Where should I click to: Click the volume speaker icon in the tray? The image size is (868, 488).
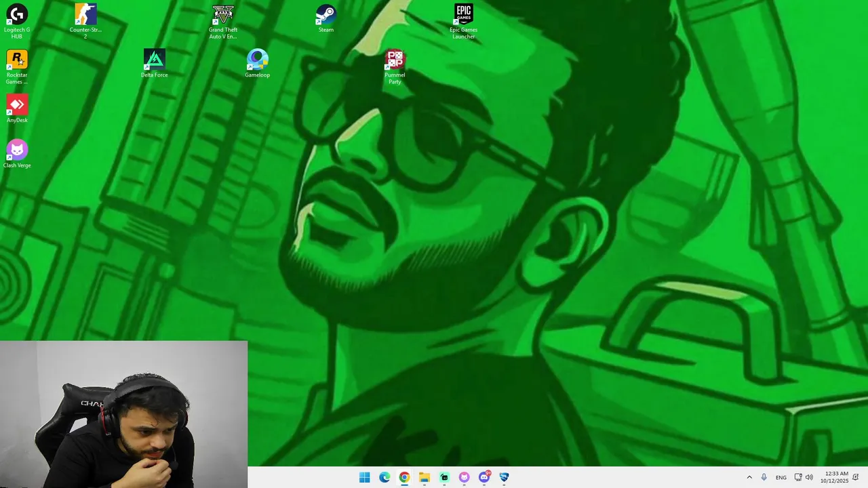point(809,477)
